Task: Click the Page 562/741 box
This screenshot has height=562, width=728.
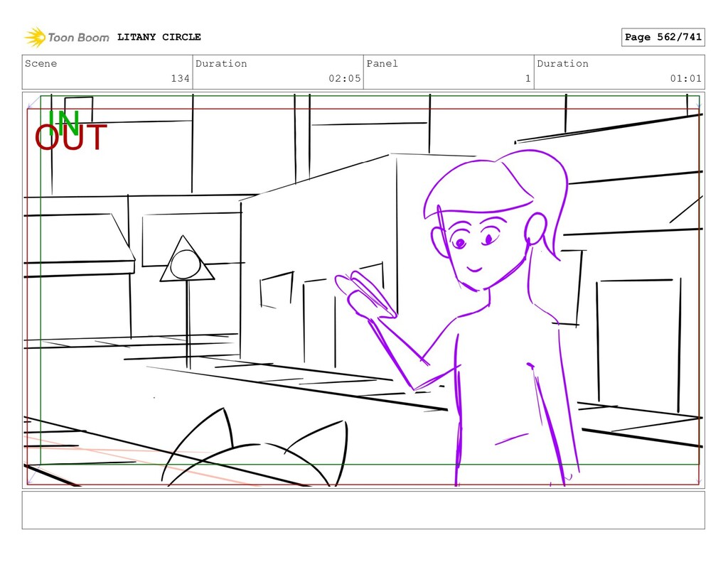Action: [x=663, y=37]
